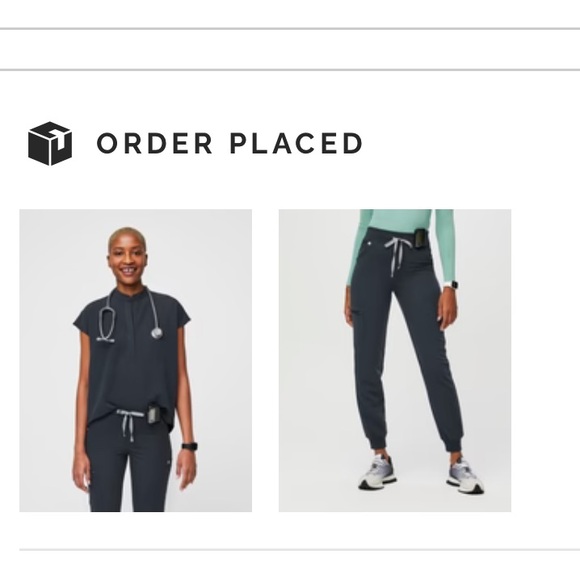Click the device clipped on scrub top waistband

click(x=154, y=415)
